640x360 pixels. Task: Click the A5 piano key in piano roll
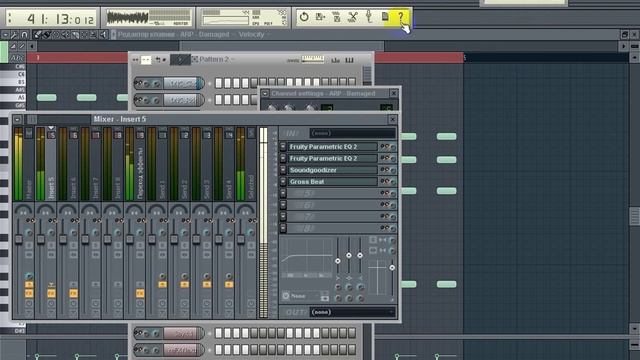pos(13,98)
